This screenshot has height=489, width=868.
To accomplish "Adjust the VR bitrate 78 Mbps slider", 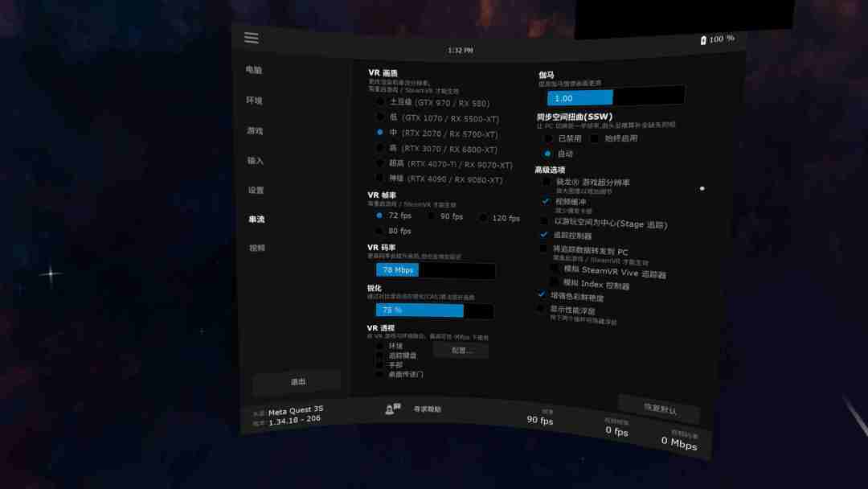I will (435, 270).
